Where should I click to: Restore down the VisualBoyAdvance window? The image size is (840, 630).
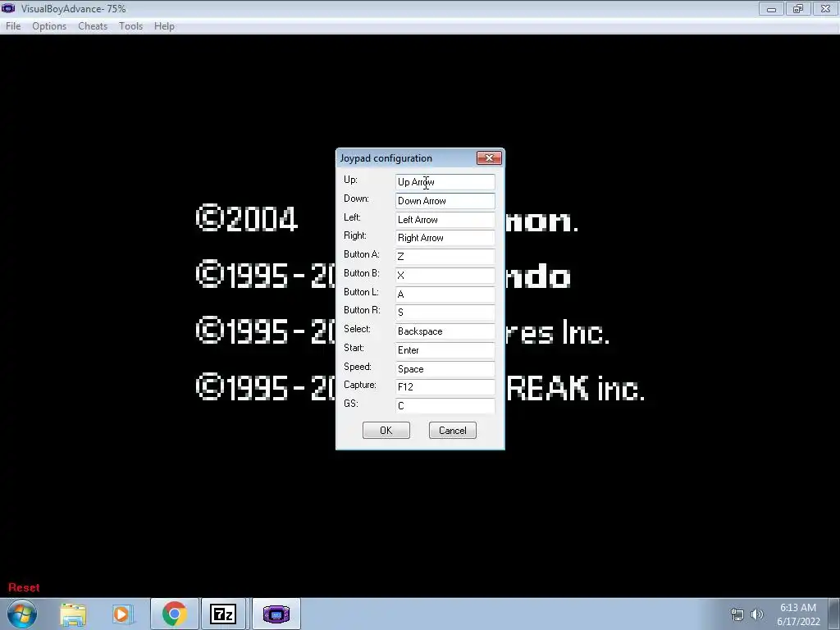[x=798, y=9]
